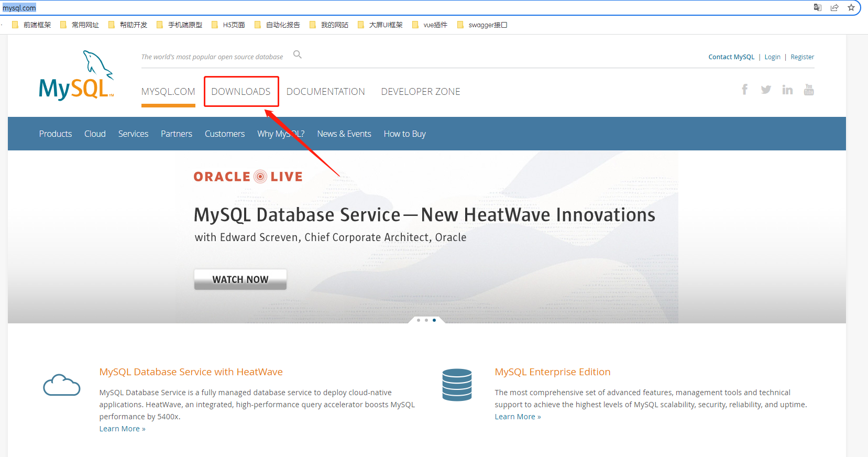868x457 pixels.
Task: Click the Register link
Action: pos(803,57)
